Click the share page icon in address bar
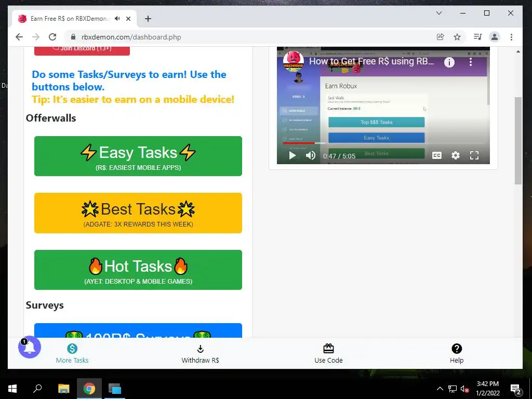The image size is (532, 399). coord(441,37)
